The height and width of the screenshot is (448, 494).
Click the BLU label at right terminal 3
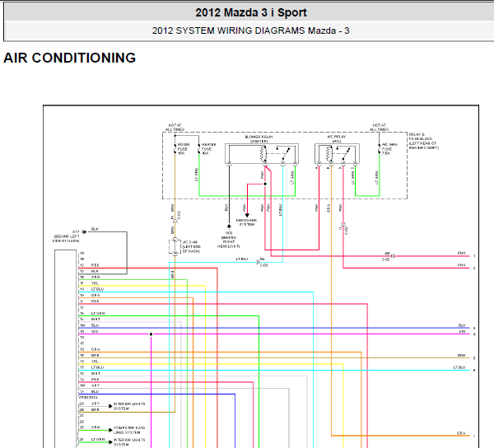(462, 325)
